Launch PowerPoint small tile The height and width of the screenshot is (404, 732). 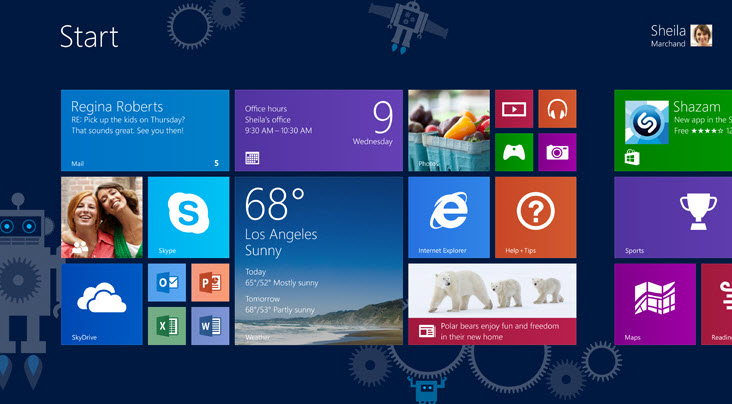210,283
